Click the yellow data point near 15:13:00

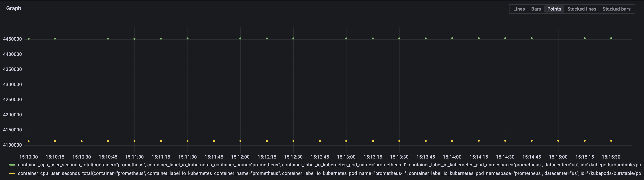(x=346, y=141)
